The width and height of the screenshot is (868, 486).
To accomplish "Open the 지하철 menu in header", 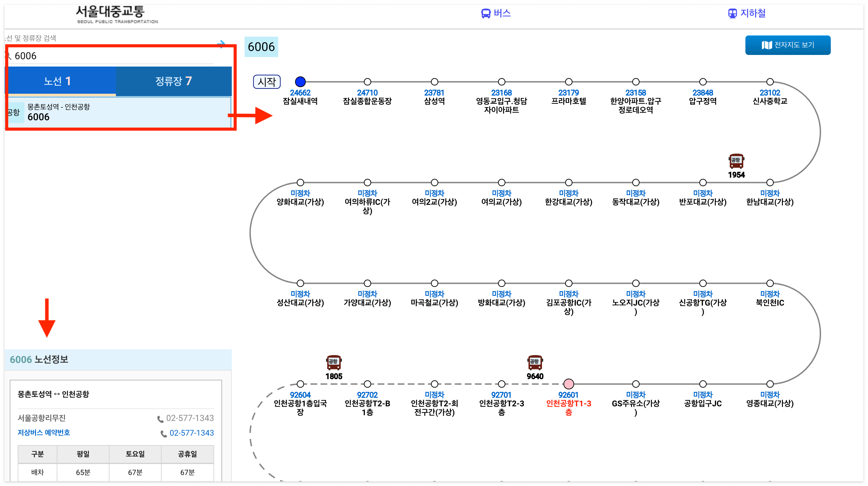I will click(x=747, y=13).
